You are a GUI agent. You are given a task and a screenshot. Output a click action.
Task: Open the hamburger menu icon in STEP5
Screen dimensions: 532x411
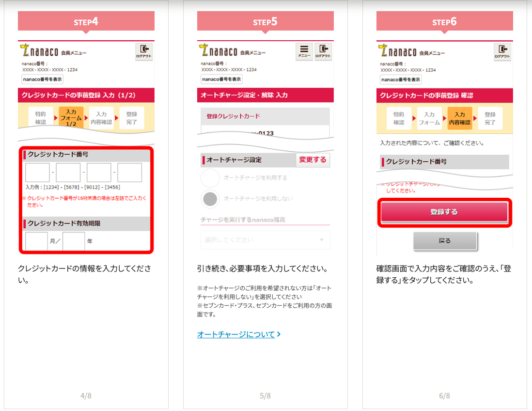[304, 51]
